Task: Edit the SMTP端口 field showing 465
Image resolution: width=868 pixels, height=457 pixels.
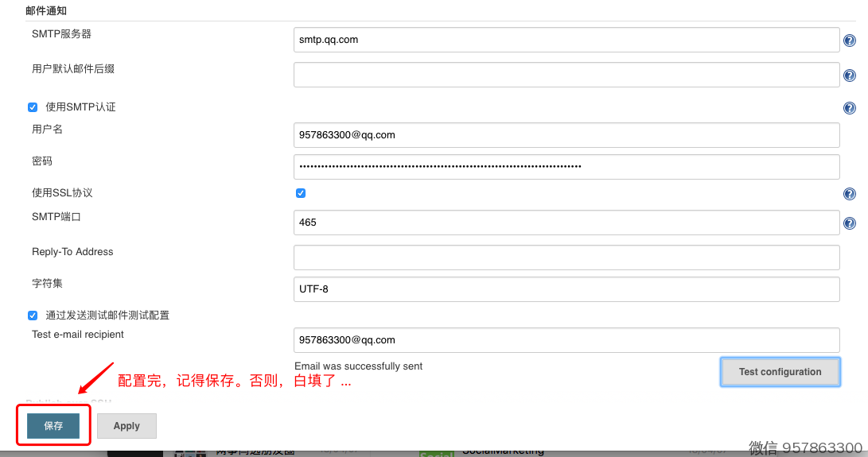Action: click(x=566, y=223)
